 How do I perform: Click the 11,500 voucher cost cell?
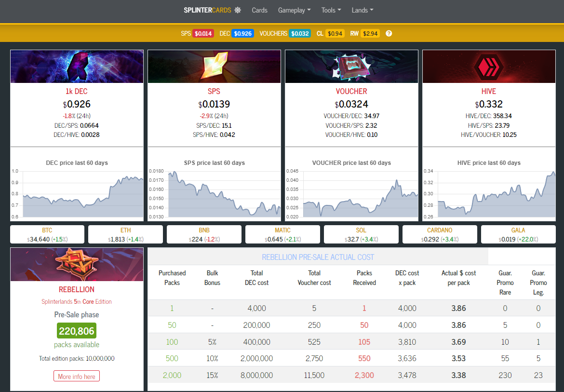[314, 375]
